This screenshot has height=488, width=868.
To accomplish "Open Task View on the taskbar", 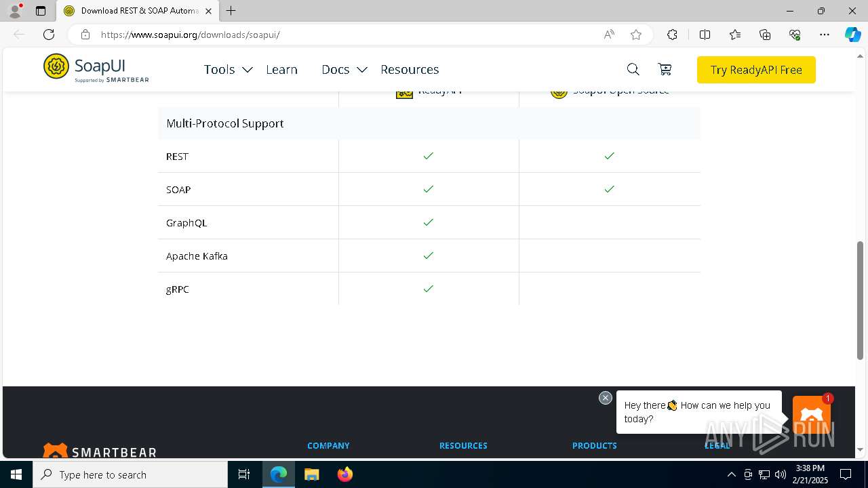I will tap(244, 474).
